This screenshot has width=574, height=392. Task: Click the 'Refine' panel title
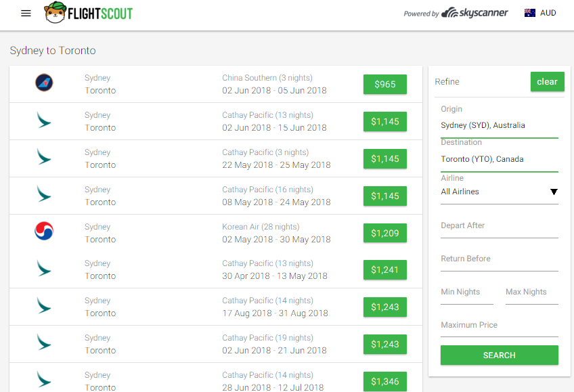(447, 82)
